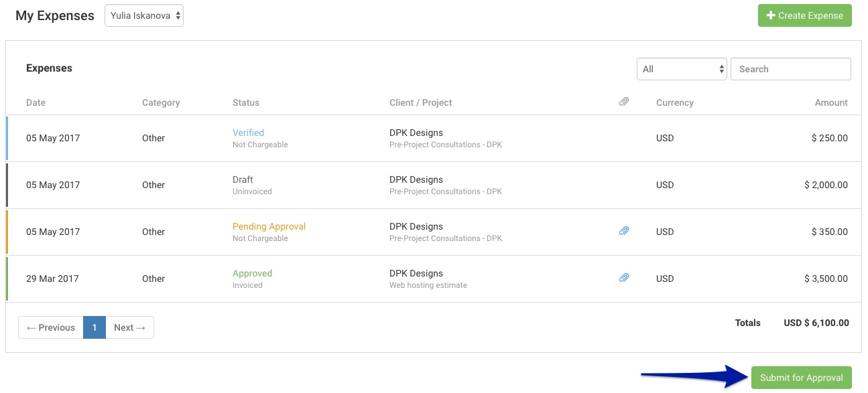Go to the Next page of expenses
868x393 pixels.
129,327
